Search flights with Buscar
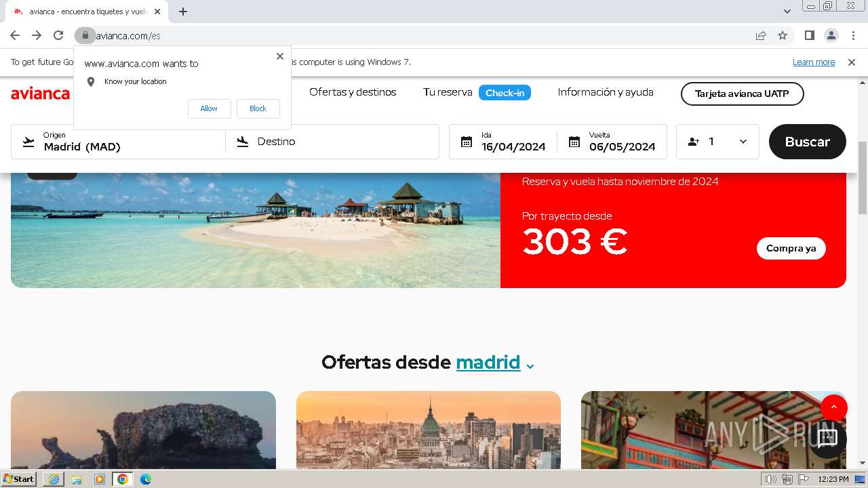868x488 pixels. pyautogui.click(x=808, y=142)
